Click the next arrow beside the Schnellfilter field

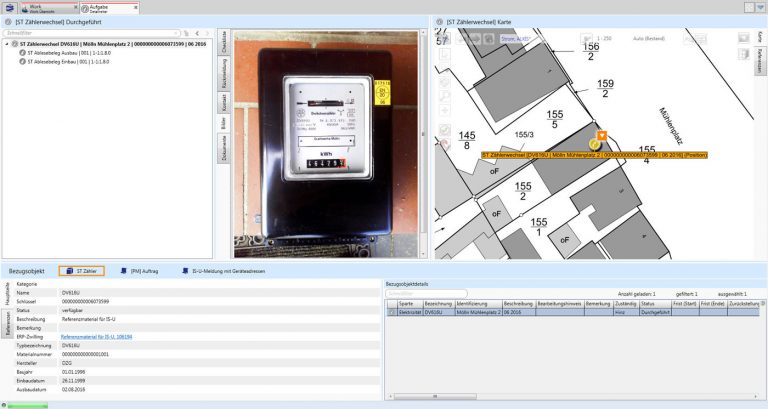[x=207, y=33]
